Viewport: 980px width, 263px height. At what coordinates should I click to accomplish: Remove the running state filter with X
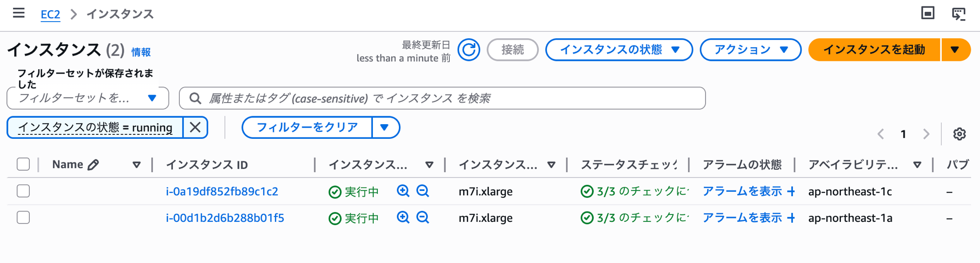tap(195, 128)
